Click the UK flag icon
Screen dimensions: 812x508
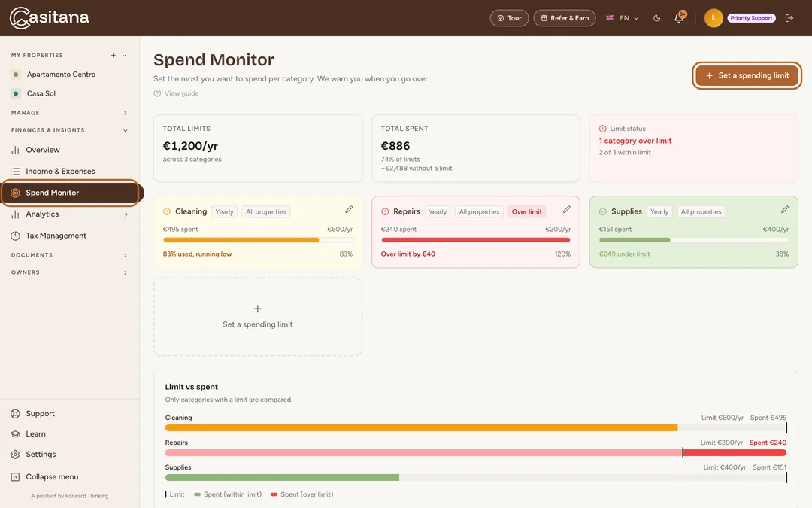610,18
